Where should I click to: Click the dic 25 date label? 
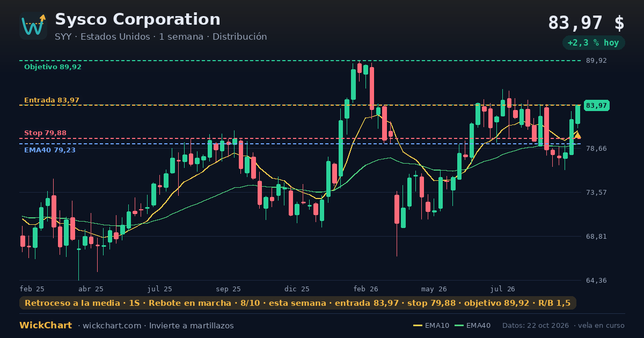297,289
